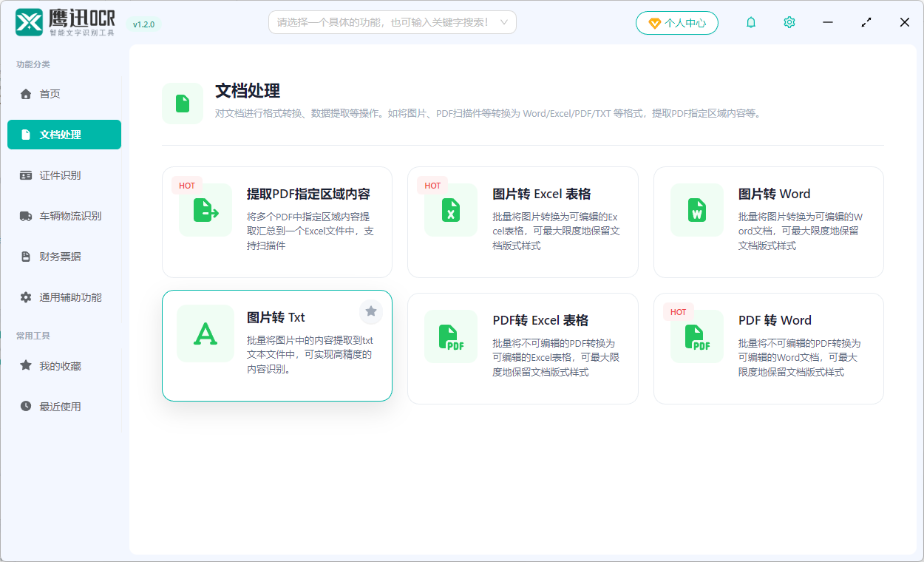Toggle the favorite star on 图片转 Txt

tap(370, 312)
